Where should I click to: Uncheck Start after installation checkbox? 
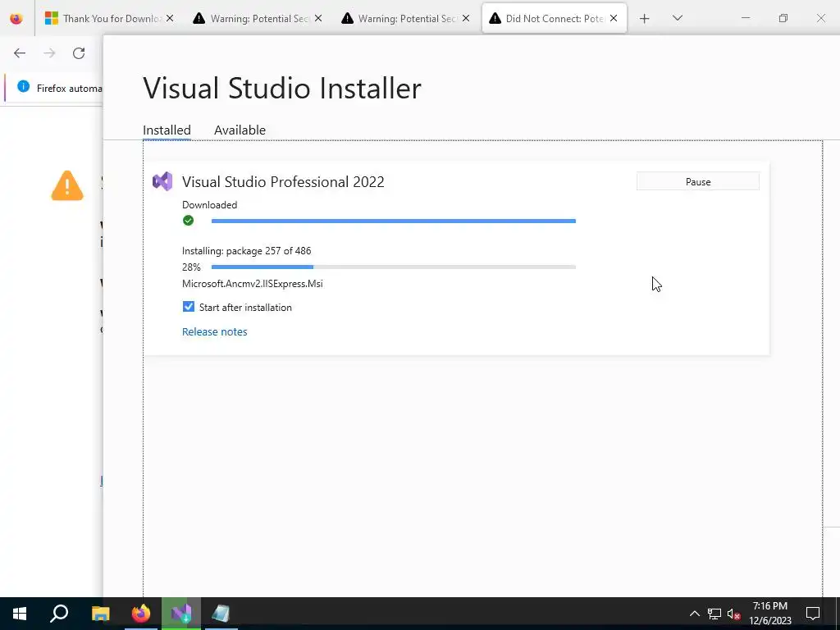coord(189,307)
